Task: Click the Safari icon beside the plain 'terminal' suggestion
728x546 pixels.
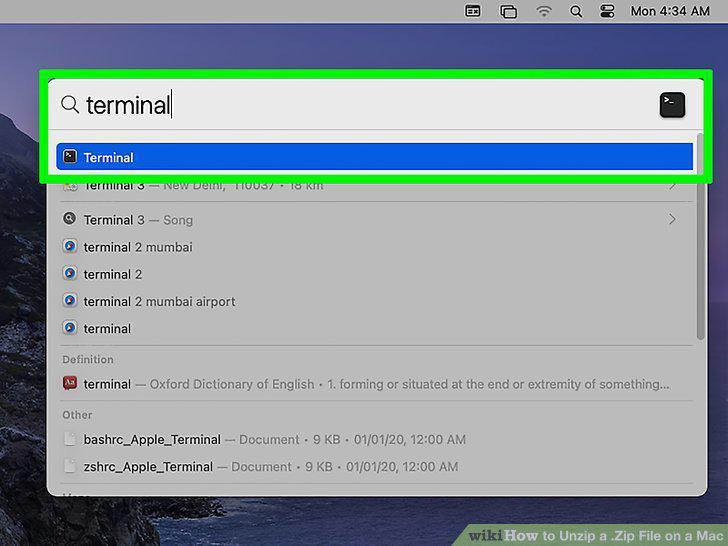Action: [x=70, y=328]
